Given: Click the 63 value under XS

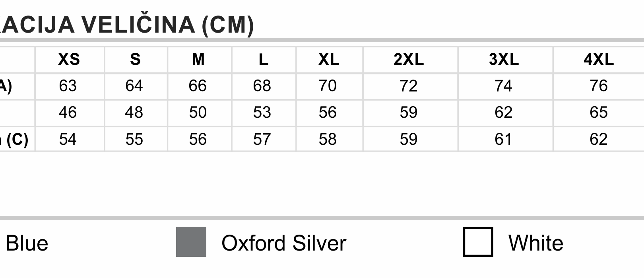Looking at the screenshot, I should [x=68, y=86].
